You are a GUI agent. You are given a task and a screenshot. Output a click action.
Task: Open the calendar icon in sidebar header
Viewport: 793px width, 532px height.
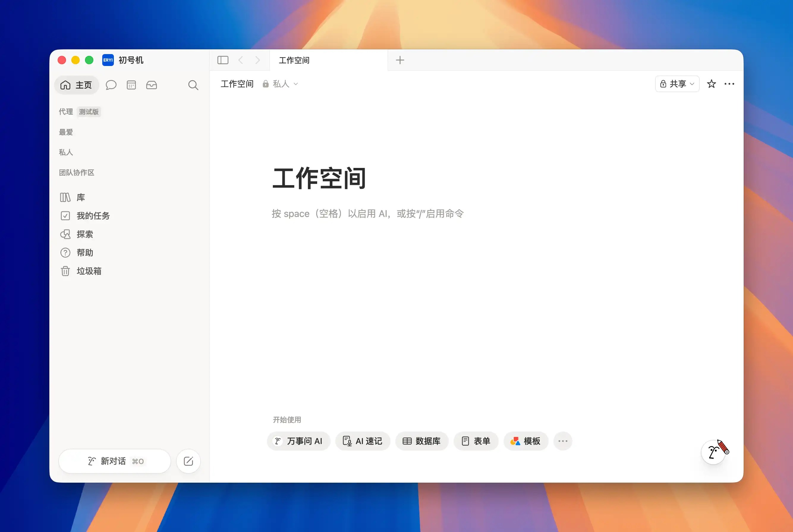[x=131, y=85]
